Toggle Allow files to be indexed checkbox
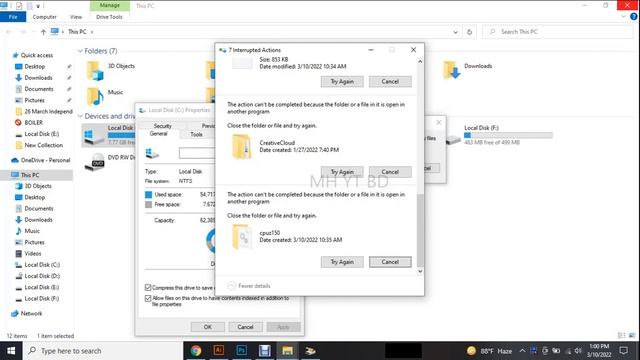Viewport: 640px width, 360px height. [x=148, y=298]
